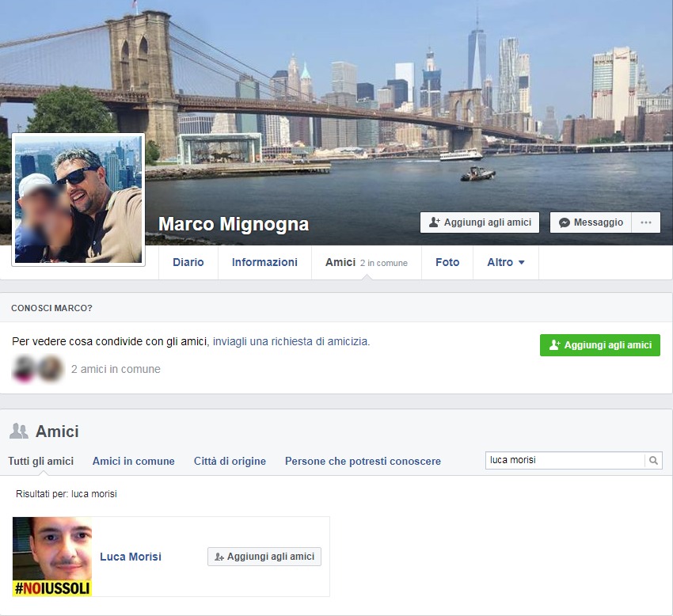The image size is (673, 616).
Task: Open the Luca Morisi name link
Action: 131,557
